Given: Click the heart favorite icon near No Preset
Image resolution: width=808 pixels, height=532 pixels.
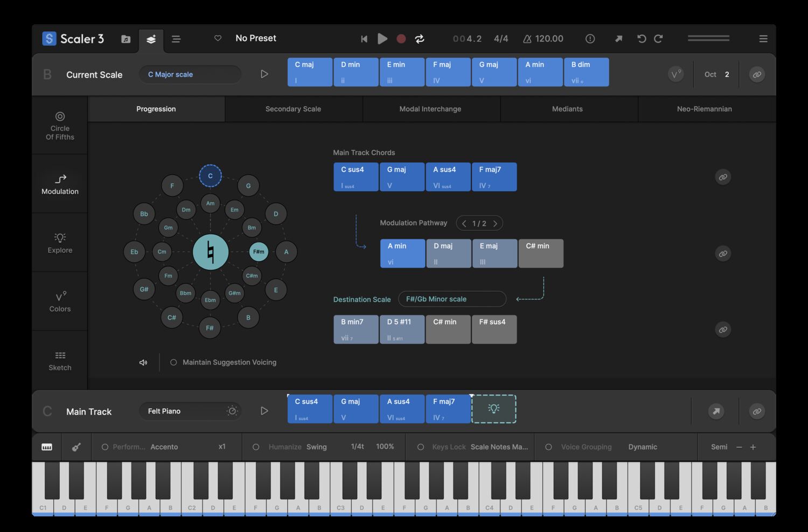Looking at the screenshot, I should [x=218, y=38].
